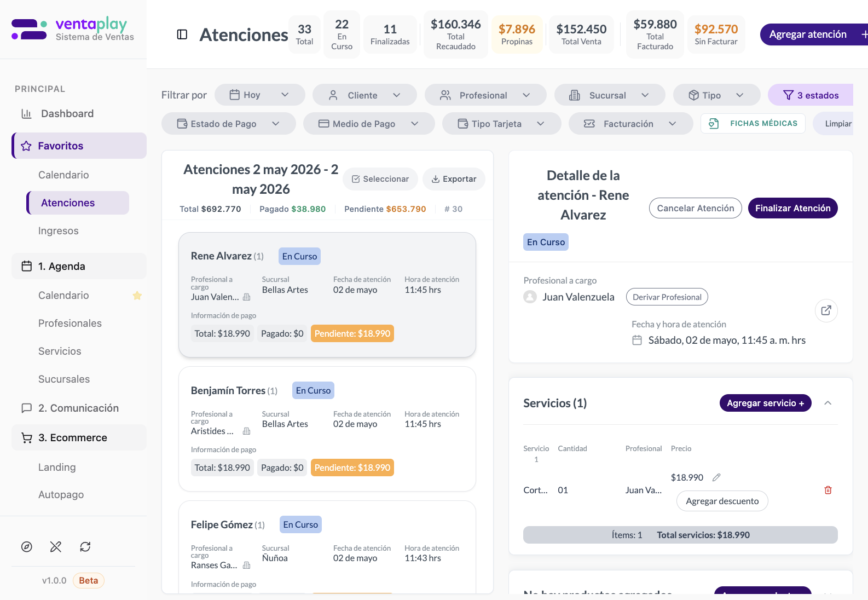Viewport: 868px width, 600px height.
Task: Click the Juan Valenzuela avatar icon
Action: (x=530, y=297)
